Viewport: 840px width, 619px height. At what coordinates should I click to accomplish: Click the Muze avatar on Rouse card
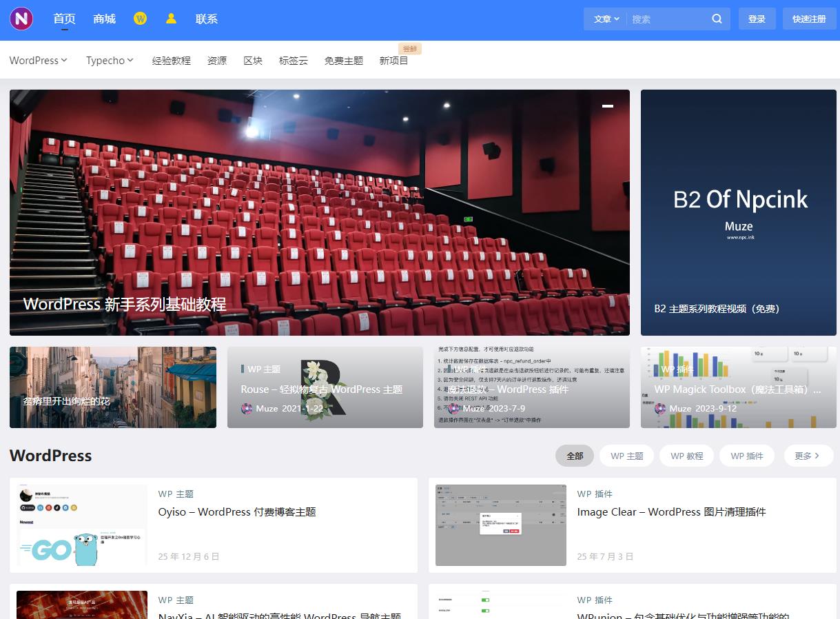[247, 408]
